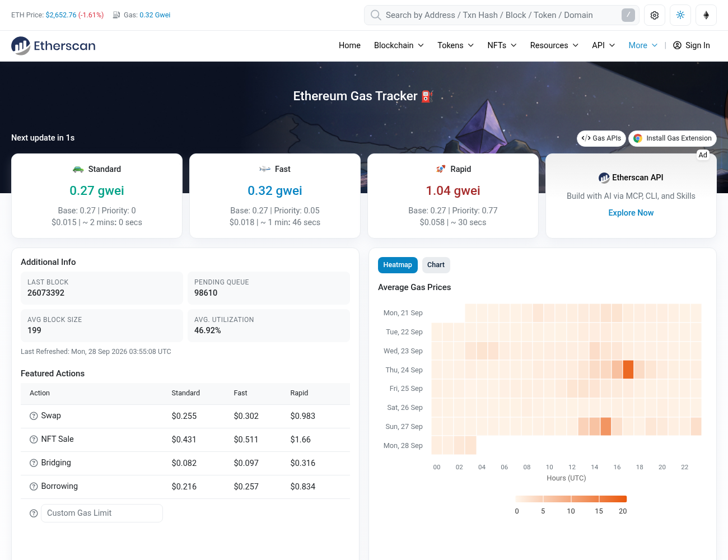This screenshot has width=728, height=560.
Task: Switch to the Heatmap tab
Action: click(398, 265)
